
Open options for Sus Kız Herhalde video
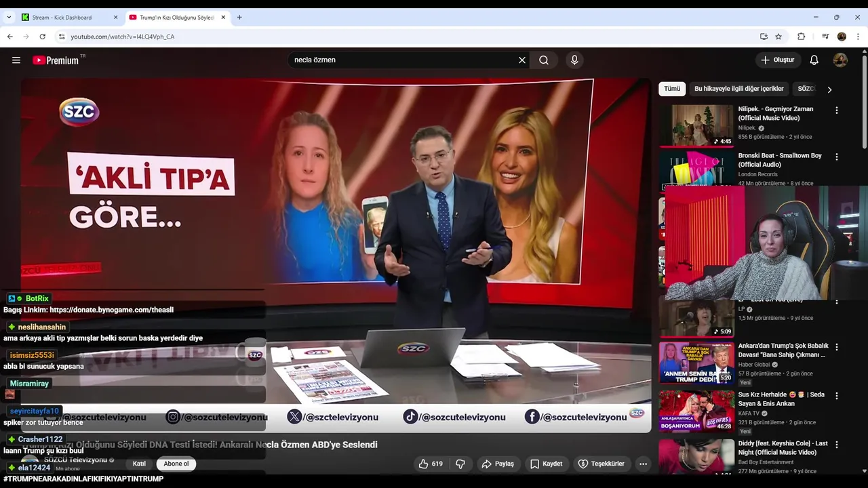click(837, 396)
